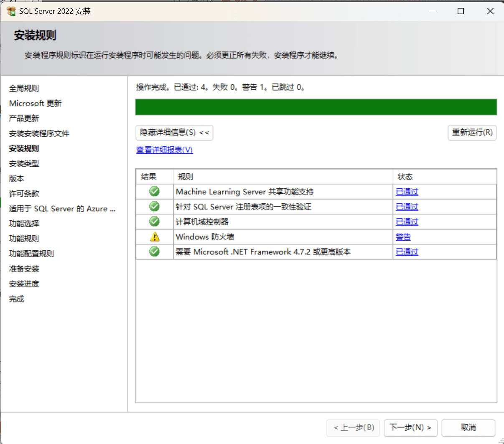Select 适用于 SQL Server 的 Azure step
Viewport: 504px width, 444px height.
point(62,208)
